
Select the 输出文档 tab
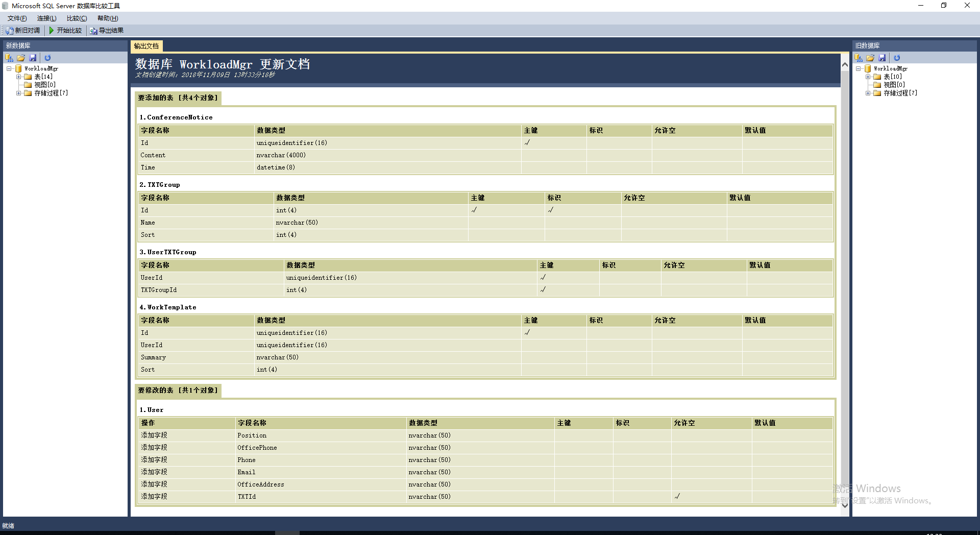(146, 46)
